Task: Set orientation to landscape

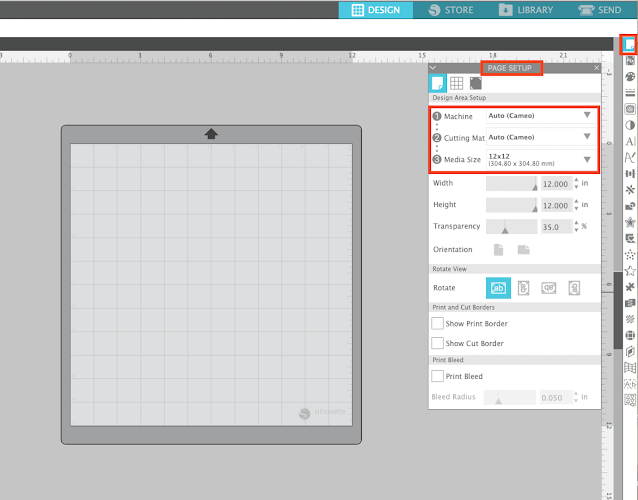Action: point(523,249)
